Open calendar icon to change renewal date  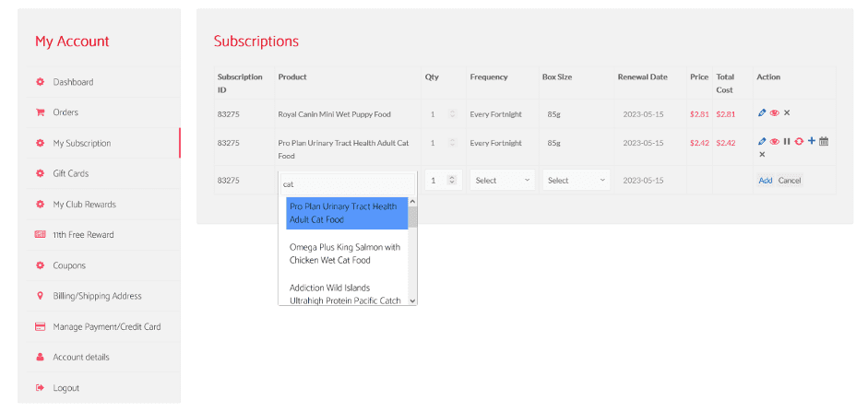click(824, 142)
